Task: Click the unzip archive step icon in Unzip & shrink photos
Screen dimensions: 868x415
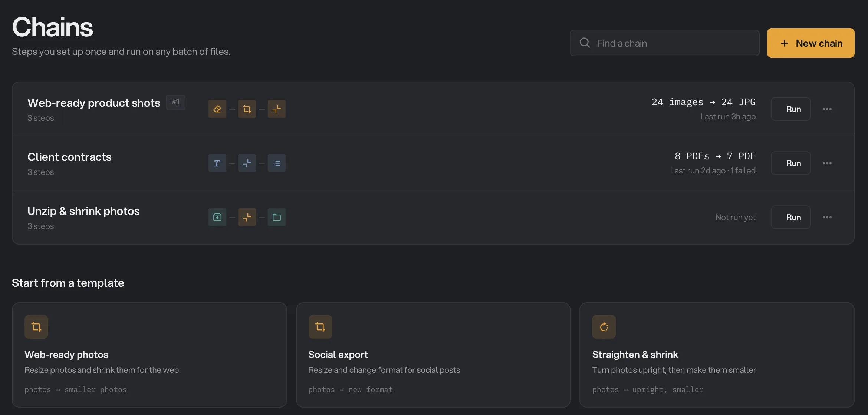Action: pos(217,217)
